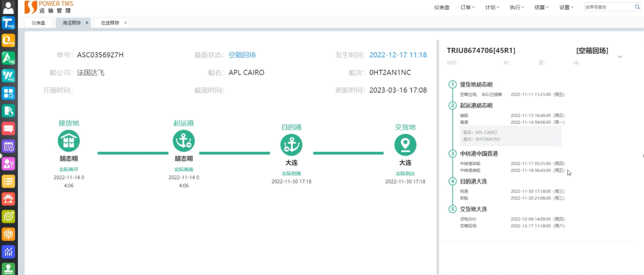Open the user avatar icon in the sidebar
The image size is (644, 275).
coord(8,8)
